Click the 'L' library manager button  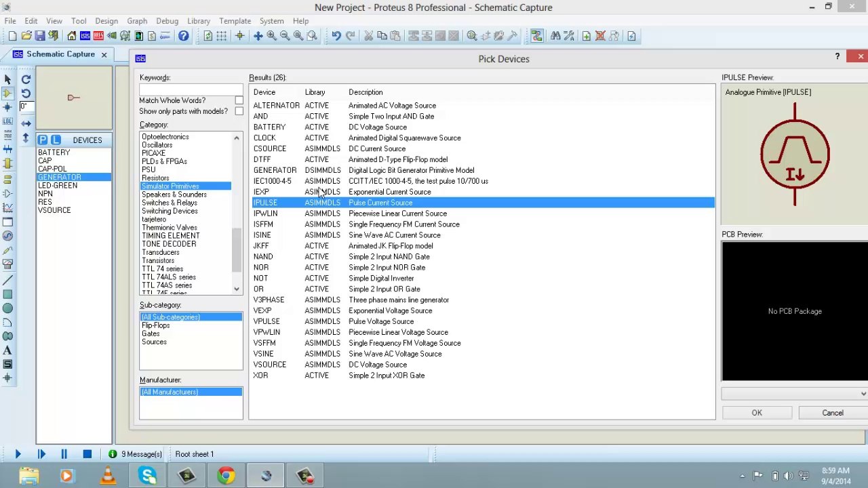click(56, 140)
